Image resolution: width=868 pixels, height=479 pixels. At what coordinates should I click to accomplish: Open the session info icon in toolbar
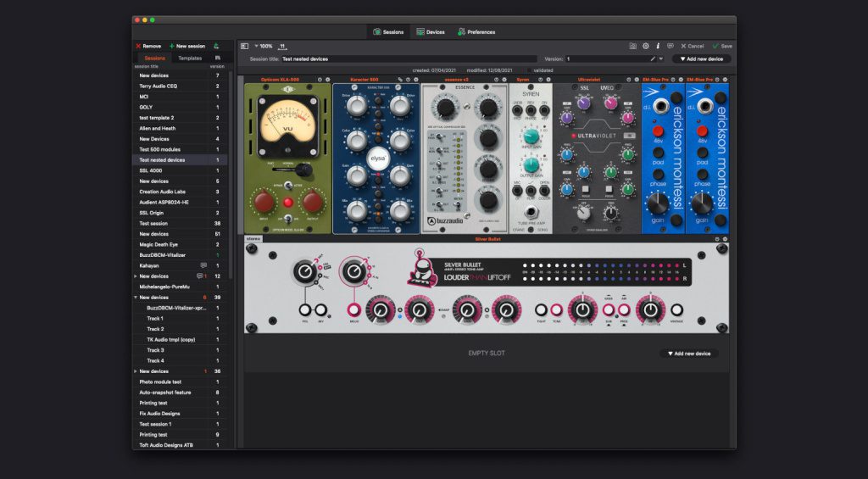tap(658, 46)
